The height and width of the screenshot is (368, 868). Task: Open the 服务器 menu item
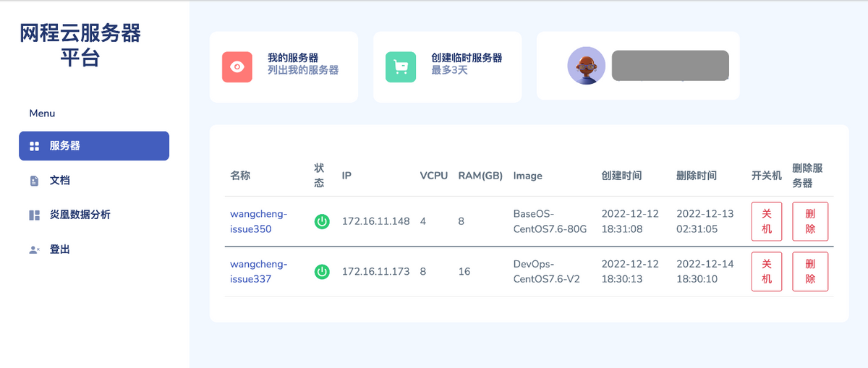coord(94,145)
